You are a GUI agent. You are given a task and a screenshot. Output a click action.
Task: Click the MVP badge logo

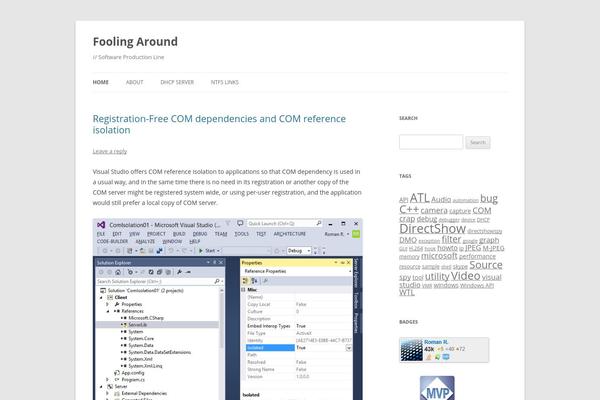tap(437, 388)
